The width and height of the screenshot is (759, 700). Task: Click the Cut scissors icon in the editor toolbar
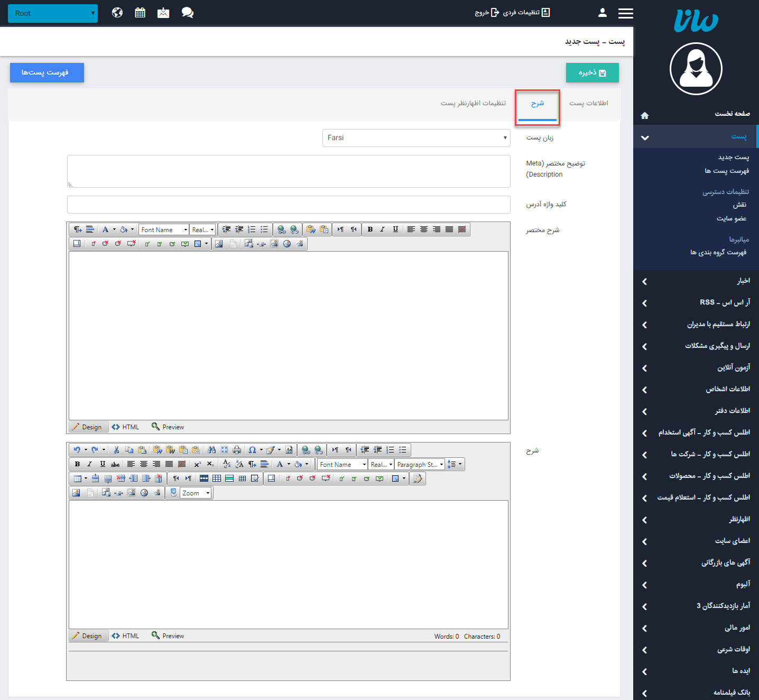tap(116, 450)
